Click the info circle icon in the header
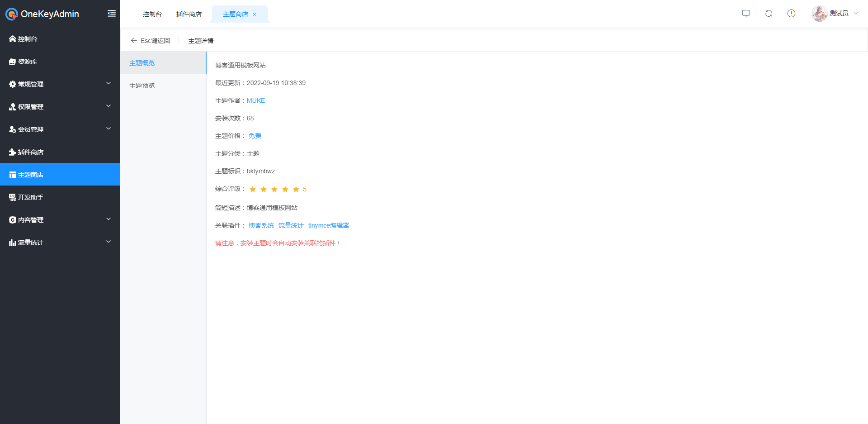 (791, 14)
